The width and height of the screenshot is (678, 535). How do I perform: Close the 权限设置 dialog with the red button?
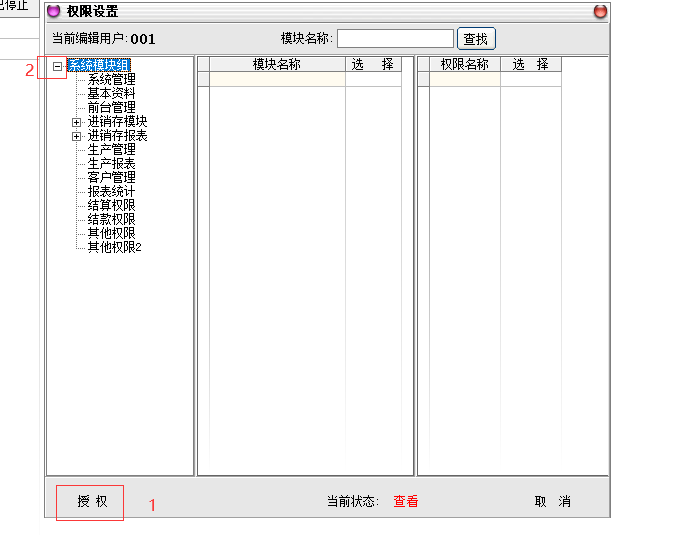point(600,12)
